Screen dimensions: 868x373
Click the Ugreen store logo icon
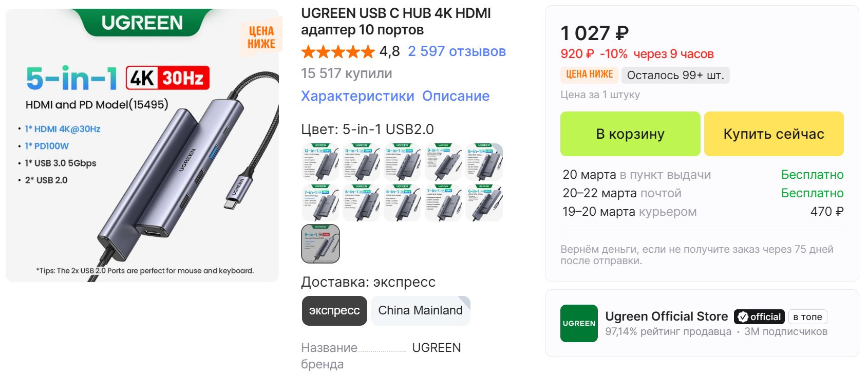click(x=579, y=323)
